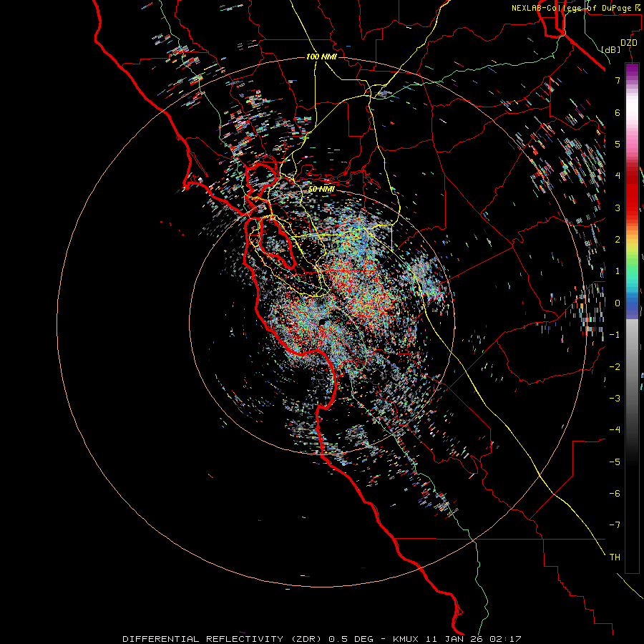The height and width of the screenshot is (644, 644).
Task: Click the "-6" value on the dB scale
Action: 615,494
